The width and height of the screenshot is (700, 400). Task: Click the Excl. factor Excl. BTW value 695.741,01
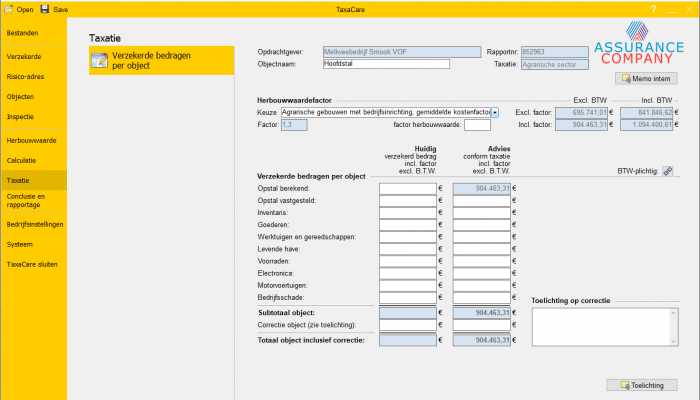(581, 112)
